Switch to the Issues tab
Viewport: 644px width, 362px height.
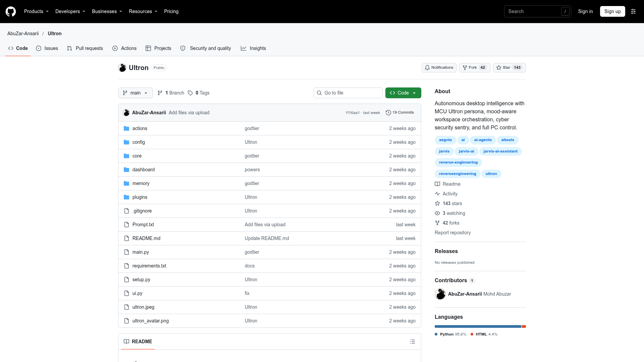coord(47,48)
